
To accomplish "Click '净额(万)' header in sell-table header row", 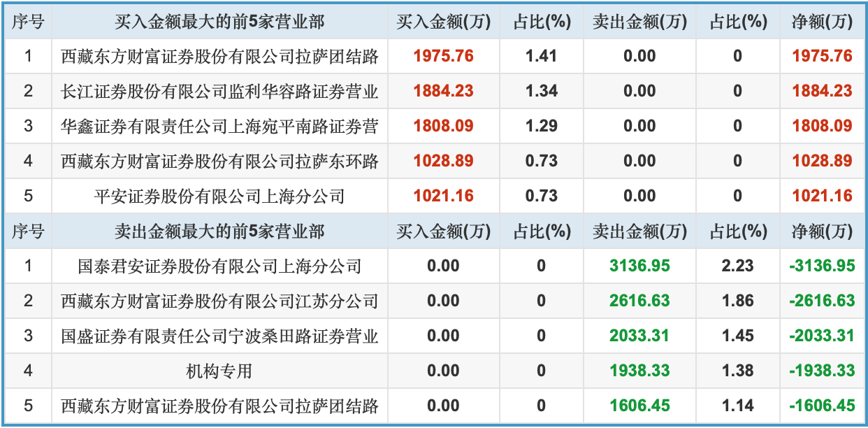I will coord(823,231).
